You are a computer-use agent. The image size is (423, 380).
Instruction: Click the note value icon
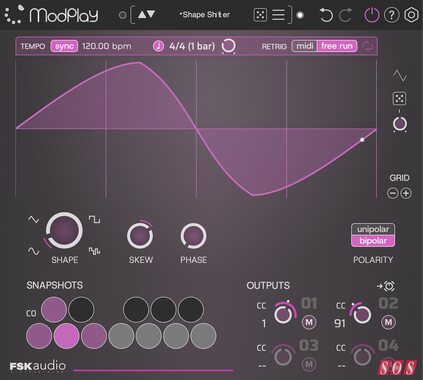point(158,46)
